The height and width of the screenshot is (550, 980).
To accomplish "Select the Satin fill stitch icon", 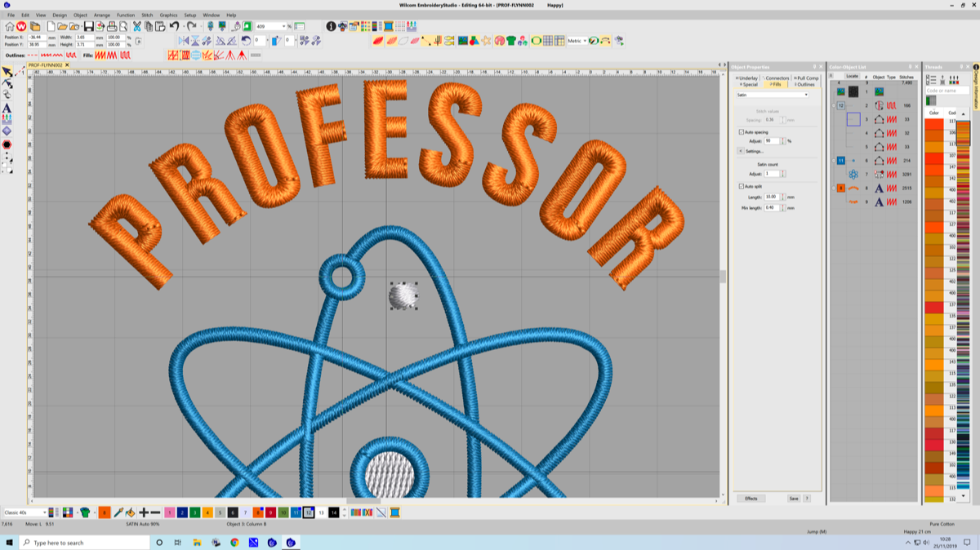I will pyautogui.click(x=100, y=55).
